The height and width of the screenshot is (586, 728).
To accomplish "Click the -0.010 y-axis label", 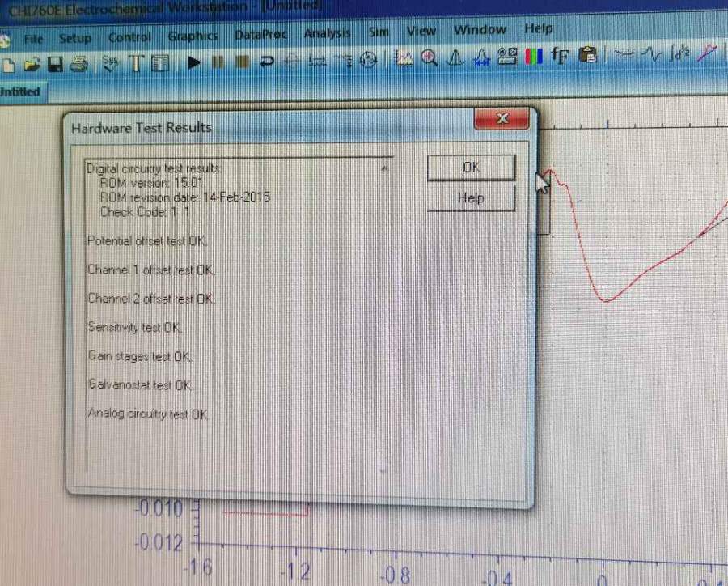I will (159, 509).
